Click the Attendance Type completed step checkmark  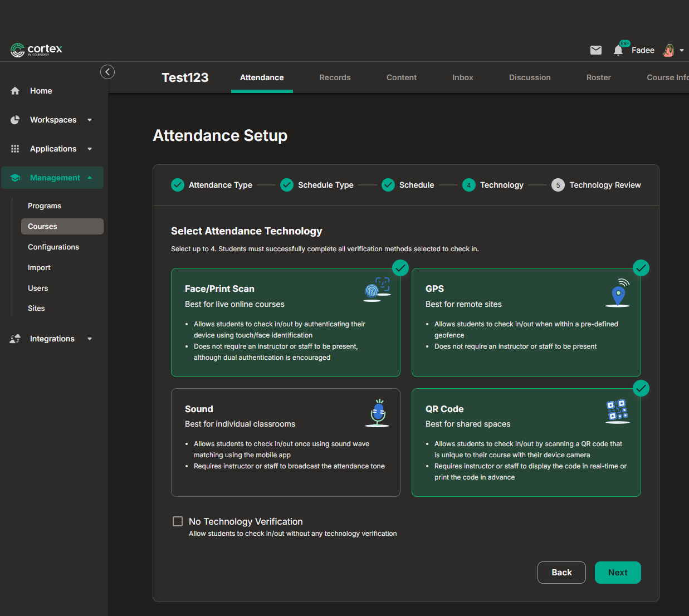(178, 185)
